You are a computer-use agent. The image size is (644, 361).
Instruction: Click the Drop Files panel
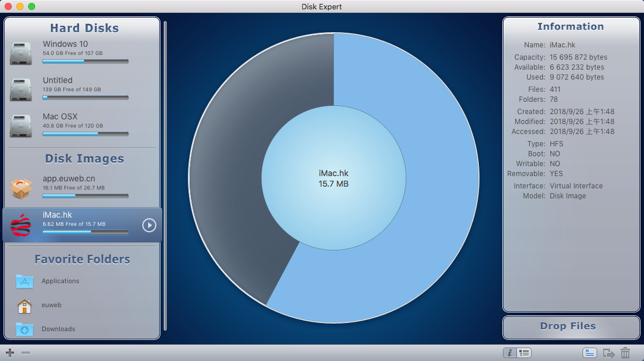tap(571, 328)
